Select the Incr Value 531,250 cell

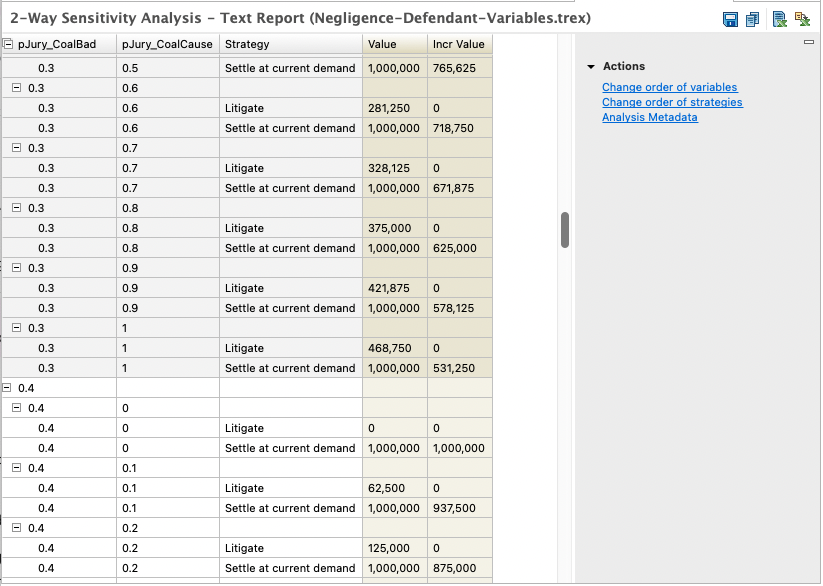(x=460, y=368)
